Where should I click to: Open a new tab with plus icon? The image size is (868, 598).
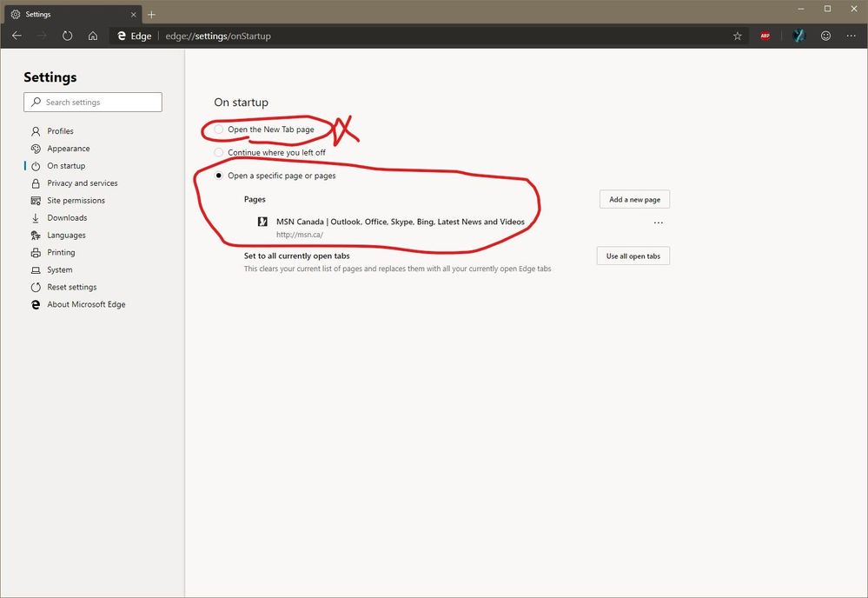152,15
